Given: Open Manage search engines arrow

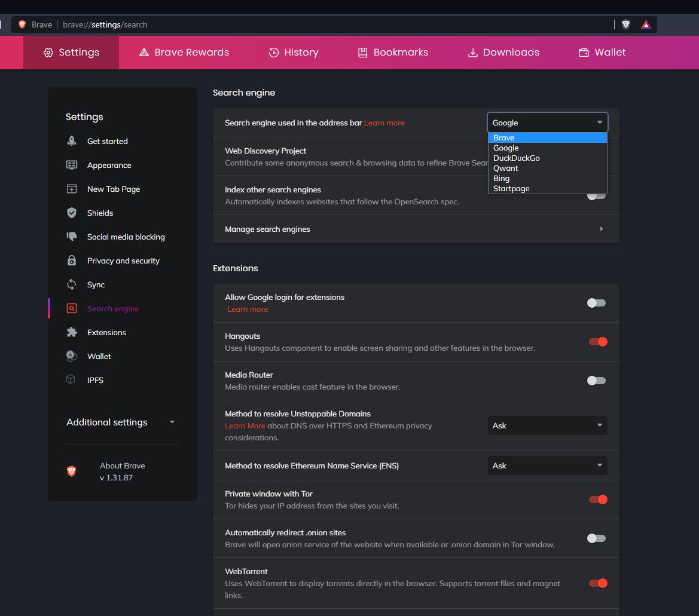Looking at the screenshot, I should pos(602,229).
